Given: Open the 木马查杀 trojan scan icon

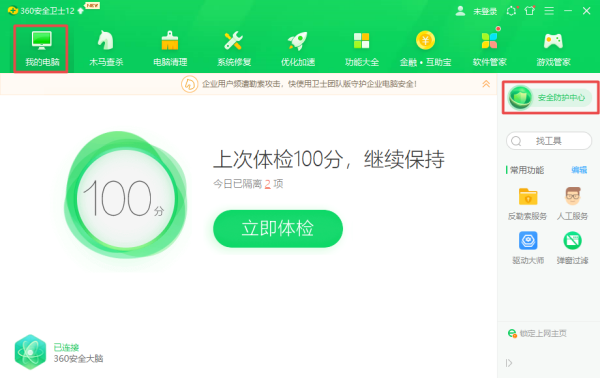Looking at the screenshot, I should click(106, 41).
